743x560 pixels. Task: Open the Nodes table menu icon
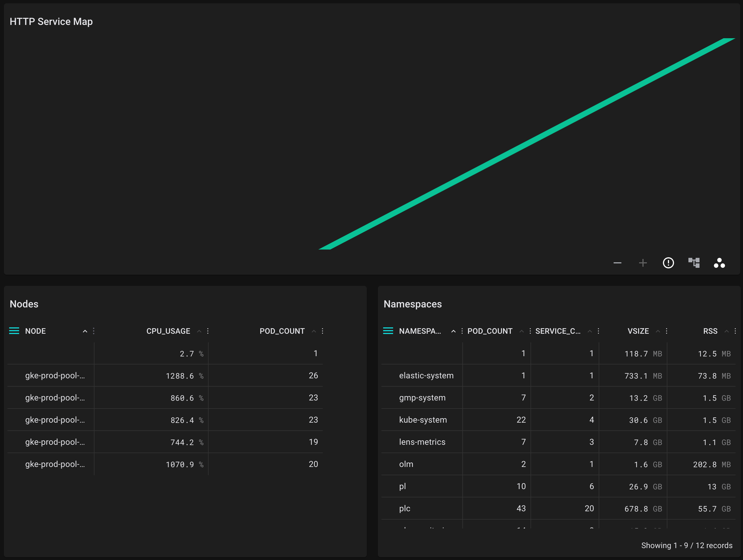pyautogui.click(x=14, y=331)
